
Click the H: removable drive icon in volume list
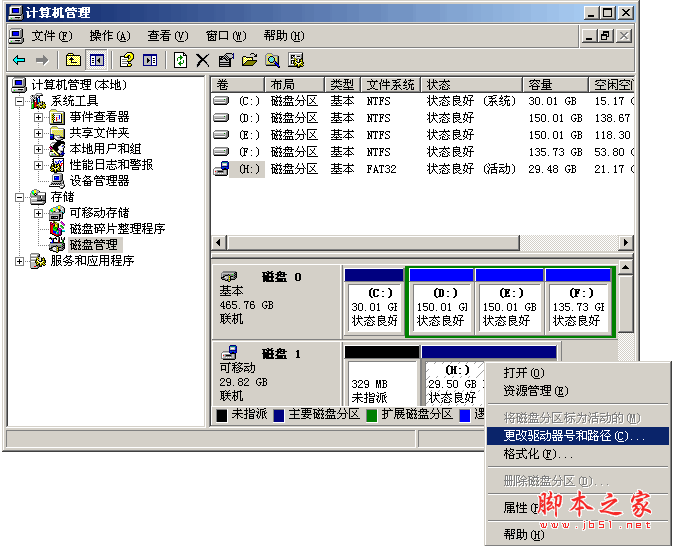221,169
